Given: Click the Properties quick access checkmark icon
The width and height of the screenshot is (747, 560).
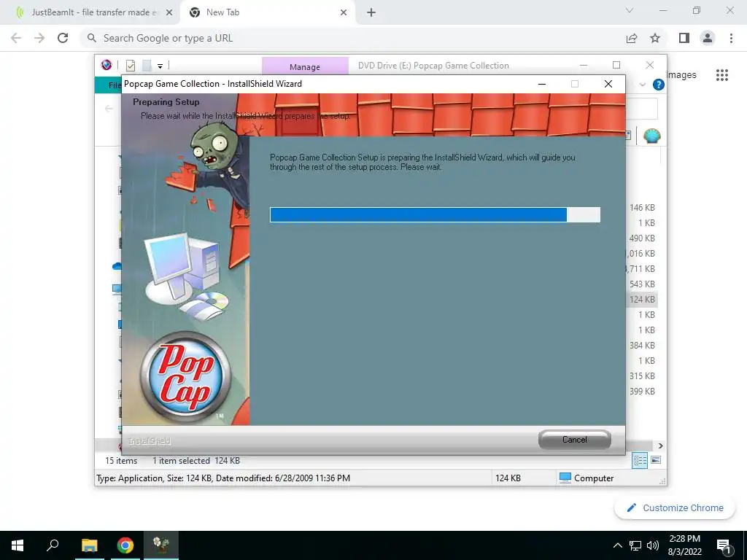Looking at the screenshot, I should tap(131, 65).
